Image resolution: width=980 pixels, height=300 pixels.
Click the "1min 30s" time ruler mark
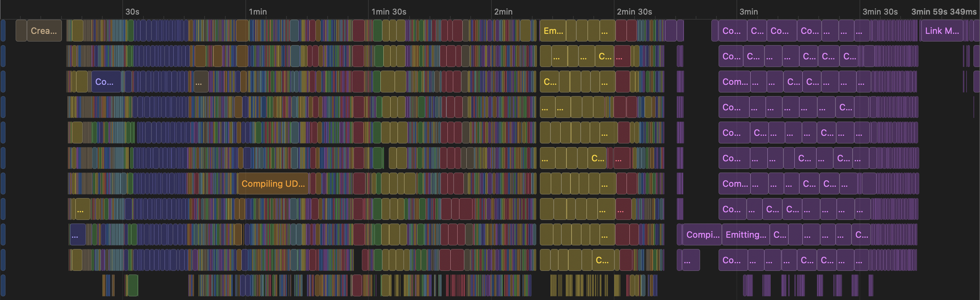tap(389, 11)
